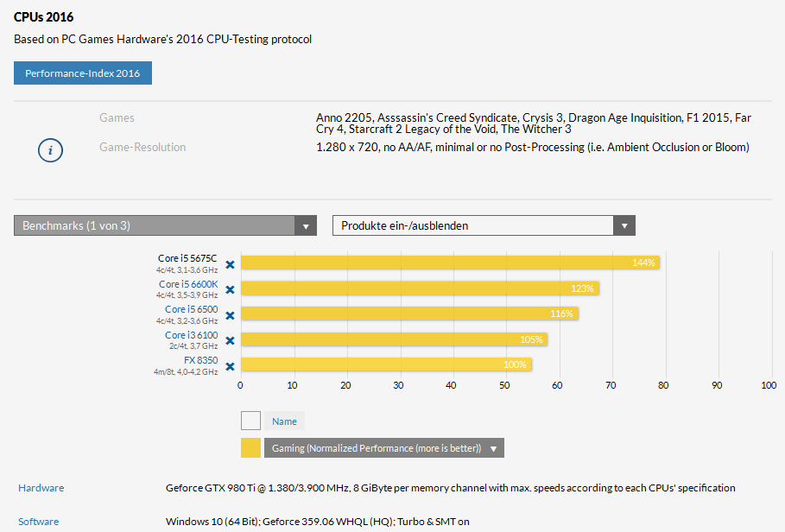Click the Geforce GTX 980 Ti hardware description
785x532 pixels.
click(x=451, y=487)
